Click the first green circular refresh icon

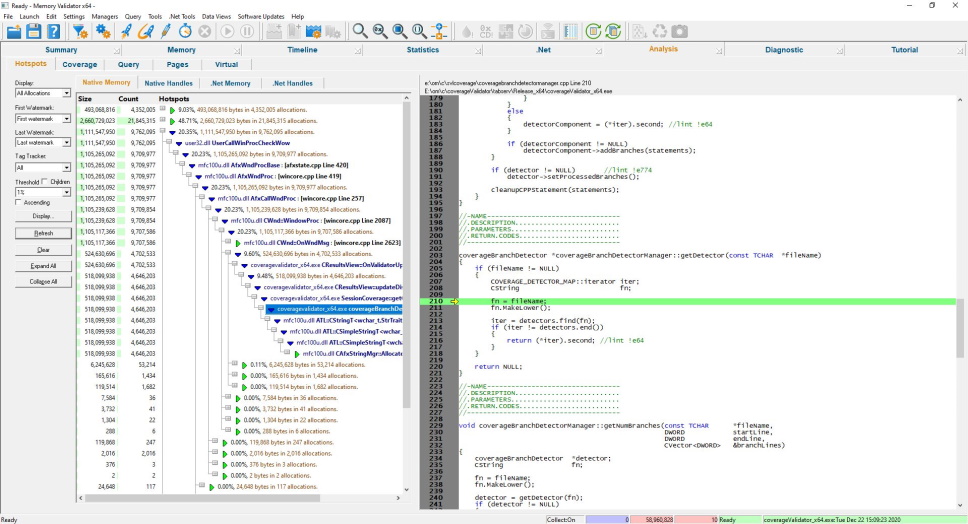click(593, 31)
